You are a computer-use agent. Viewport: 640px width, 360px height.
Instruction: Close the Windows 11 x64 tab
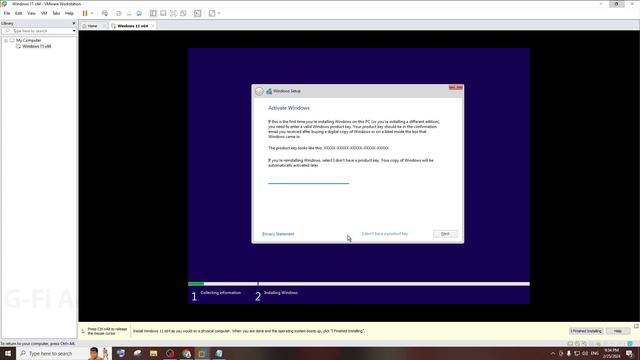pyautogui.click(x=153, y=26)
